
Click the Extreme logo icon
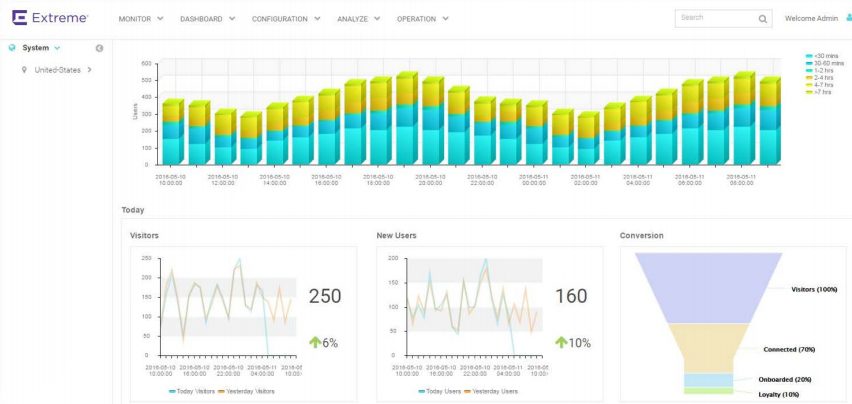coord(19,18)
